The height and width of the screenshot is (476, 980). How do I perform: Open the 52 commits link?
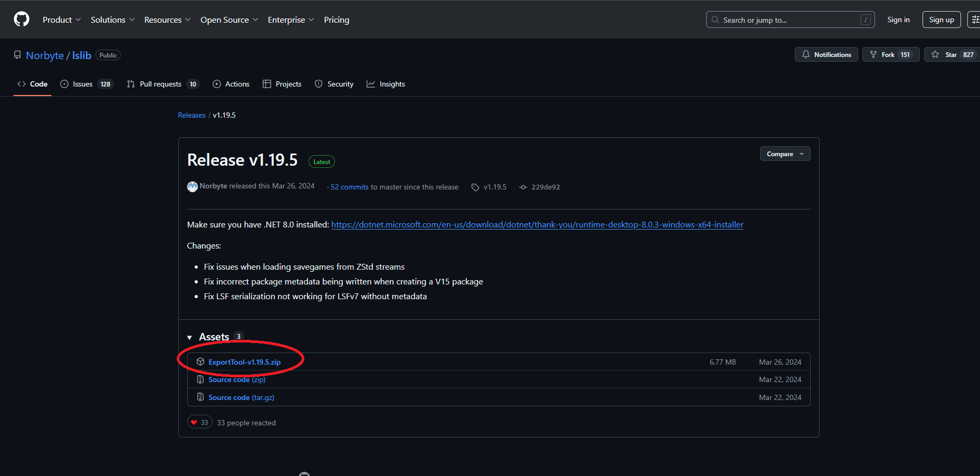click(x=350, y=187)
